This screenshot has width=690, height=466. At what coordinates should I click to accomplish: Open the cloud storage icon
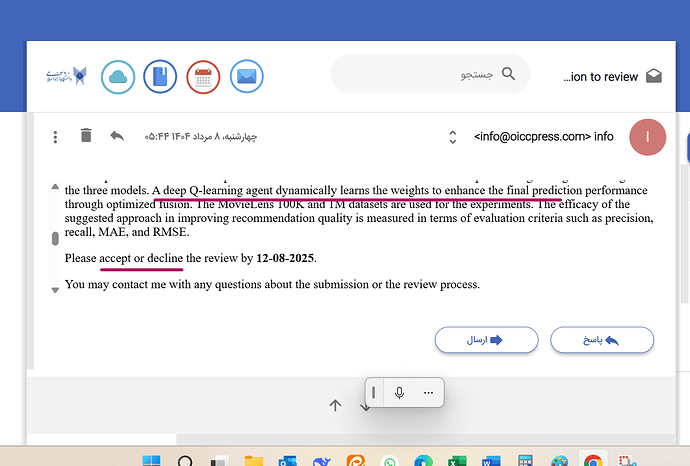(118, 77)
